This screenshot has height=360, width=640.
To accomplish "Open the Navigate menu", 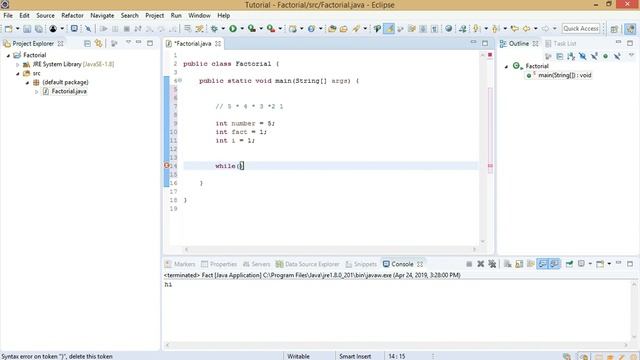I will click(x=102, y=16).
